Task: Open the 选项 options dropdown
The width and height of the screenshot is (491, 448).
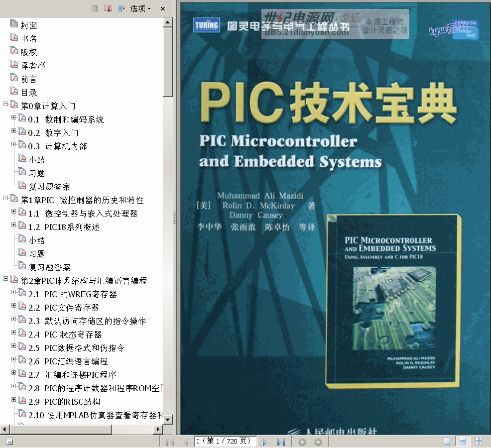Action: (140, 8)
